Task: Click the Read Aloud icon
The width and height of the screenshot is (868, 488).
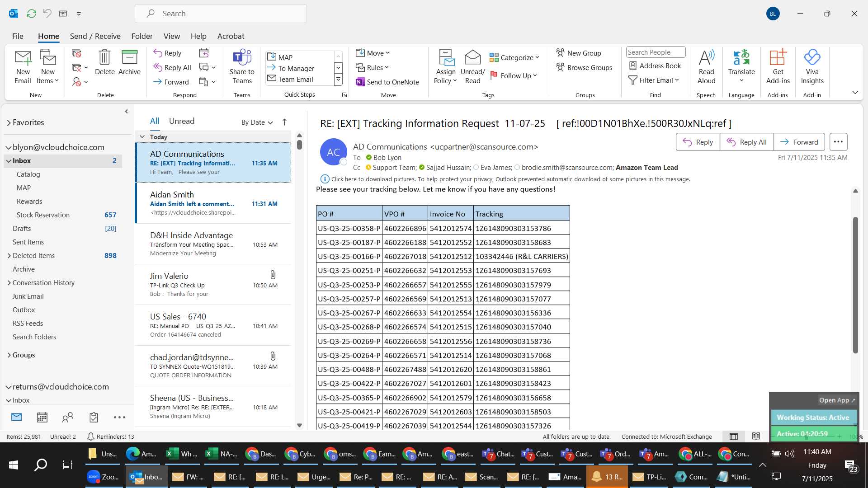Action: 706,57
